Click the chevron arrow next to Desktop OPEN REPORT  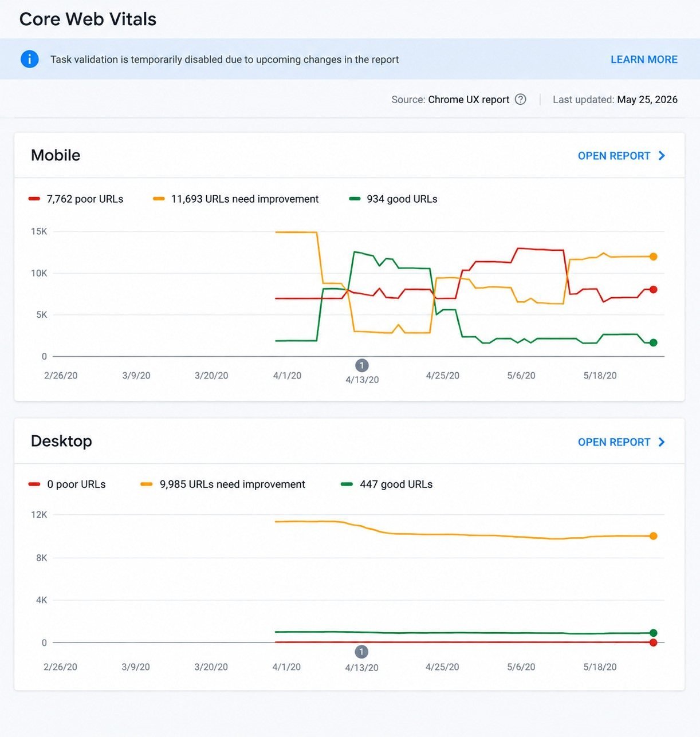[x=662, y=442]
